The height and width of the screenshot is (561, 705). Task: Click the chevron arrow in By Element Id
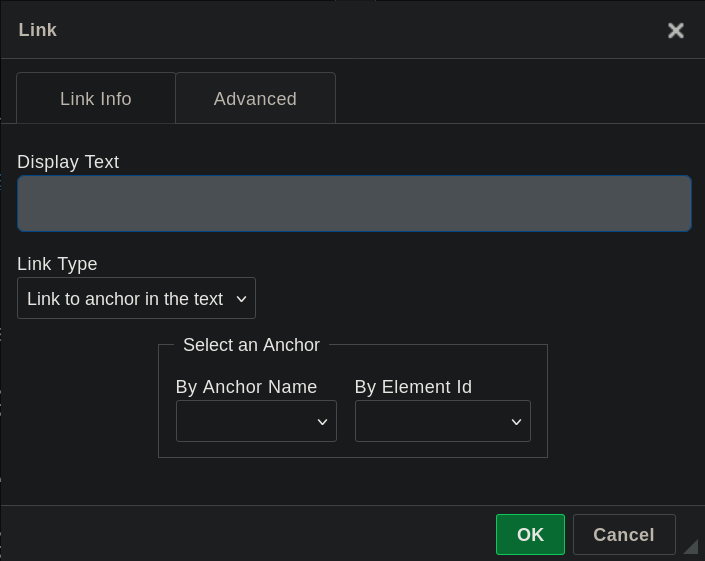point(516,422)
